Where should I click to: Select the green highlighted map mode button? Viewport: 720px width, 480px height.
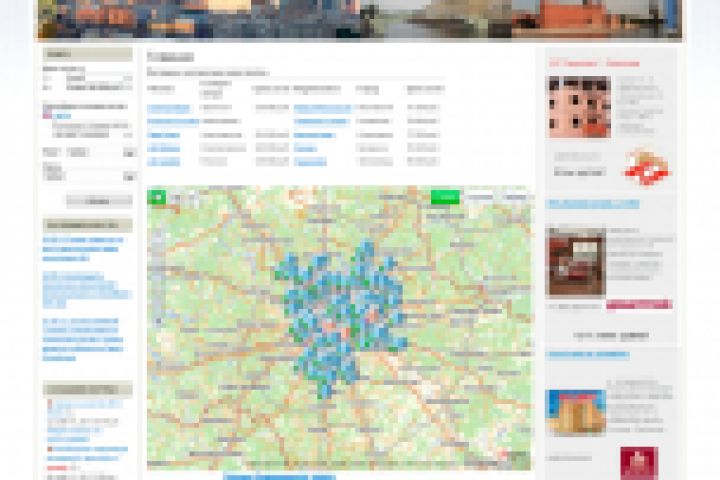pos(445,197)
